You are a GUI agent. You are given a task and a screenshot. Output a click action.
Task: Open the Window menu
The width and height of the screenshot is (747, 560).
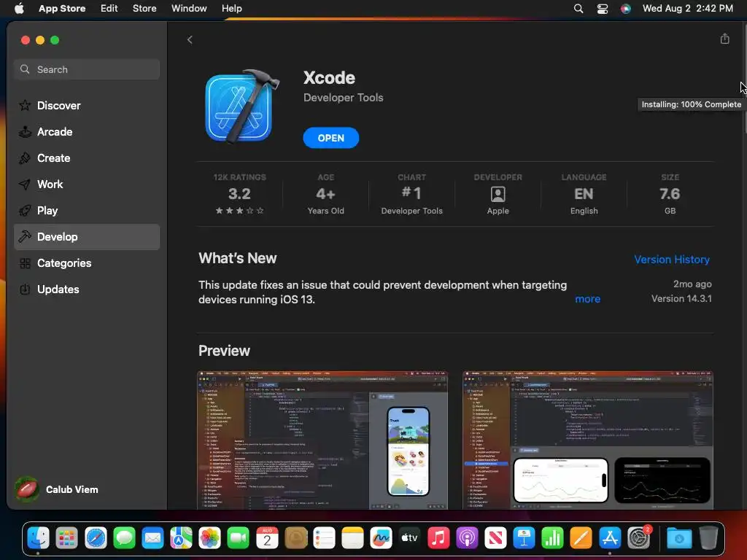tap(189, 8)
